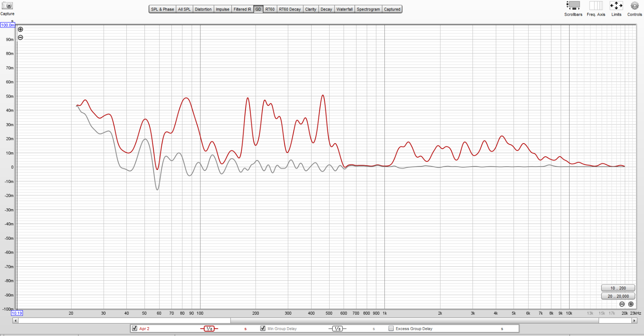Open the graph Limits icon
Image resolution: width=644 pixels, height=336 pixels.
click(616, 6)
